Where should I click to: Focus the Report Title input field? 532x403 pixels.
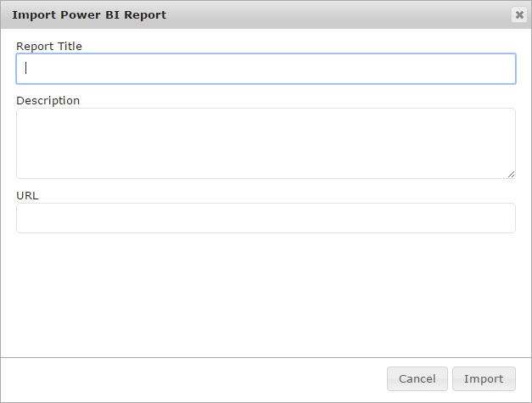[266, 69]
